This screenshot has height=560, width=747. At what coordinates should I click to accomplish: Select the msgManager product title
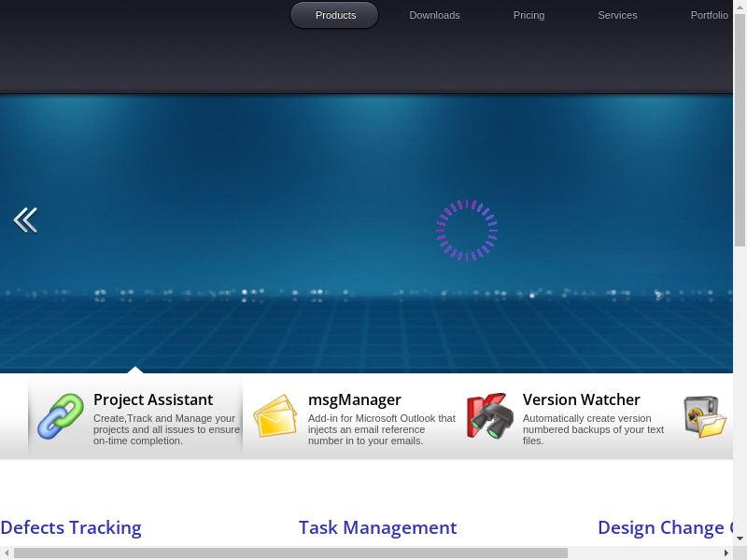coord(355,399)
